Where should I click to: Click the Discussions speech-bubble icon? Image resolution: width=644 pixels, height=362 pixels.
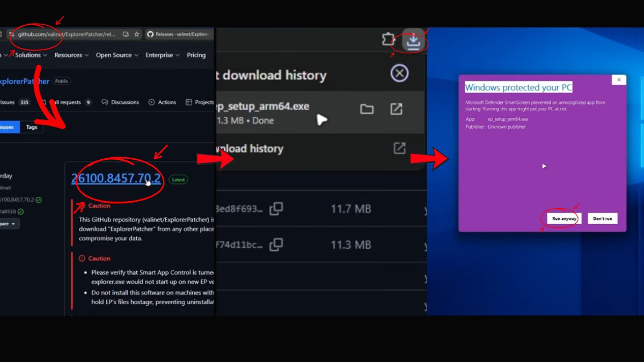click(x=105, y=102)
